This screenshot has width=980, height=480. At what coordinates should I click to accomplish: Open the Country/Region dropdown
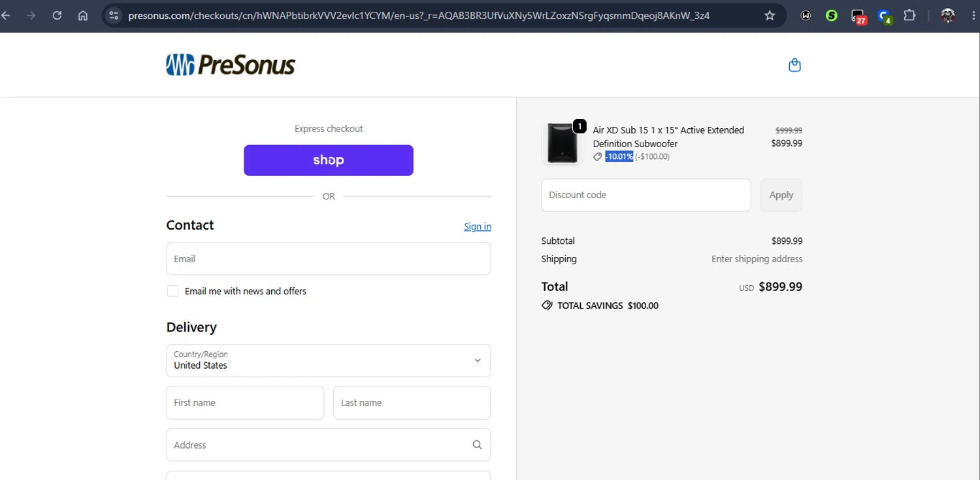(329, 360)
